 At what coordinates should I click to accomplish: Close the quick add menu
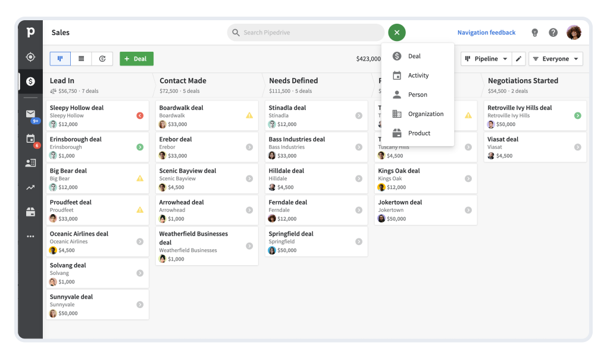397,33
